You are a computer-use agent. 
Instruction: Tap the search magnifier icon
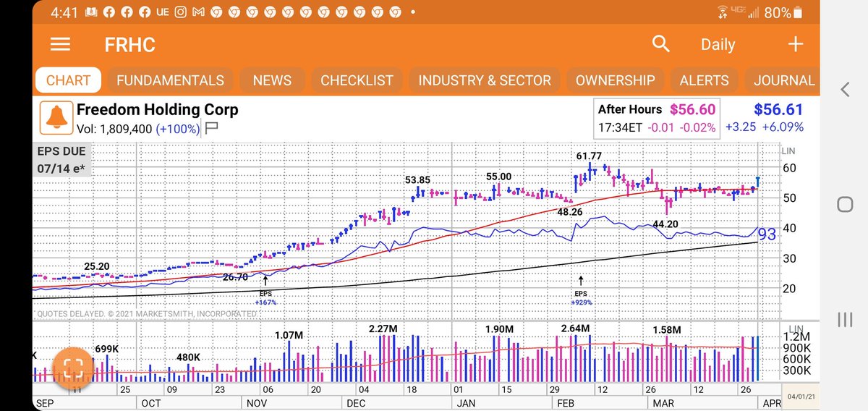click(661, 44)
